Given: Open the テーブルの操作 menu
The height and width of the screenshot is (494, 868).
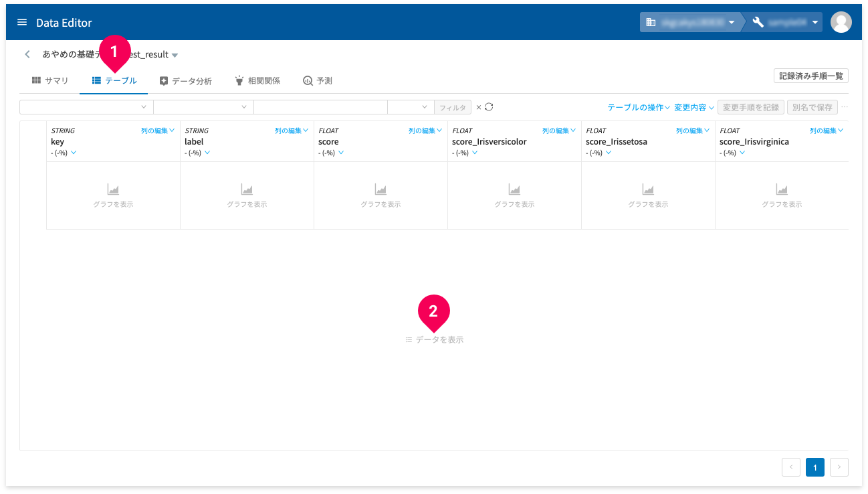Looking at the screenshot, I should (x=639, y=107).
